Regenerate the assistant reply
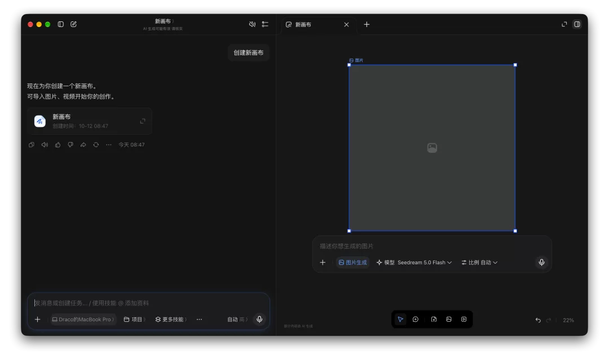This screenshot has height=364, width=609. [x=96, y=145]
